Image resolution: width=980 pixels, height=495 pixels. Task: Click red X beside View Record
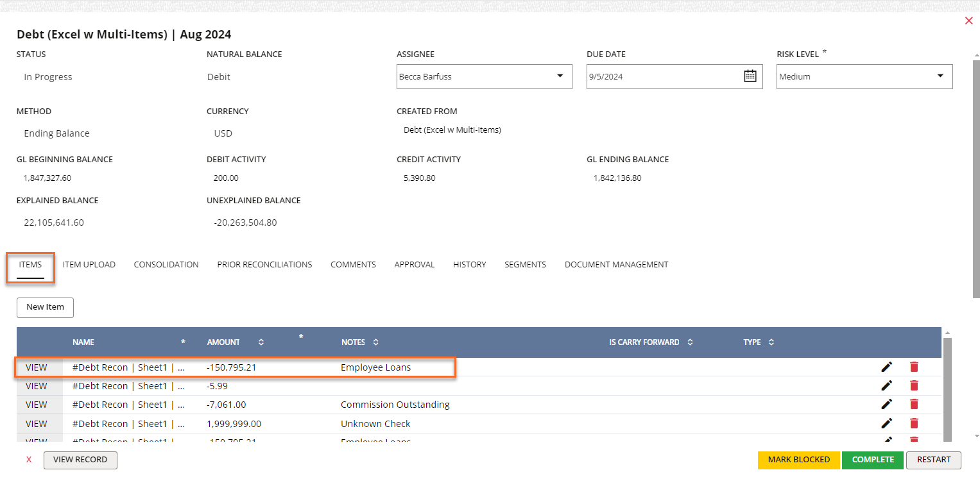click(x=29, y=460)
